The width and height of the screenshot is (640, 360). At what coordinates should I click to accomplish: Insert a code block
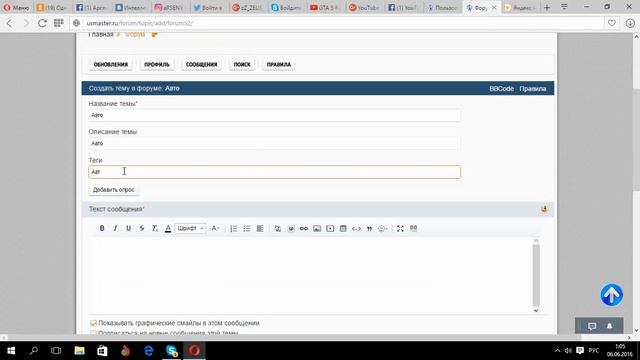click(356, 229)
